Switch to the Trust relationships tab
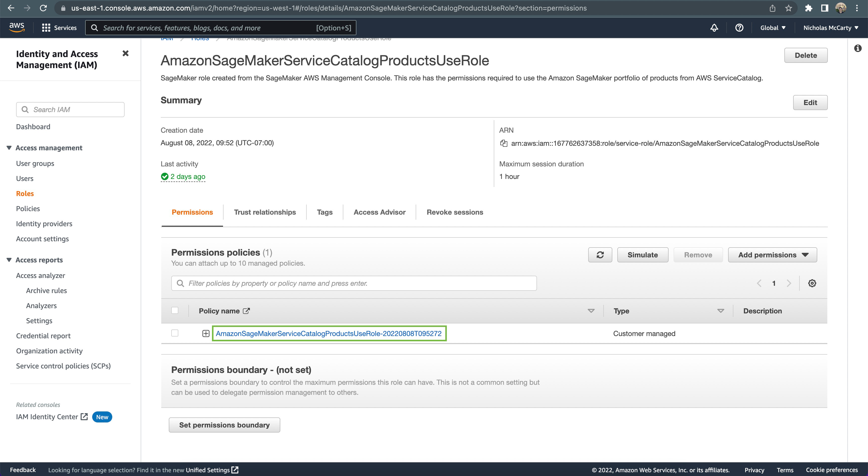 264,212
